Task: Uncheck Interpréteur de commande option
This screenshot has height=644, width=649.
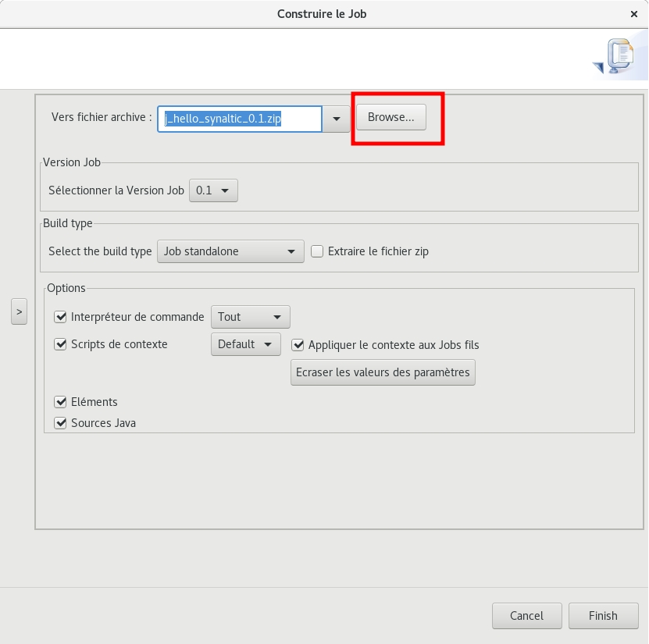Action: pos(60,317)
